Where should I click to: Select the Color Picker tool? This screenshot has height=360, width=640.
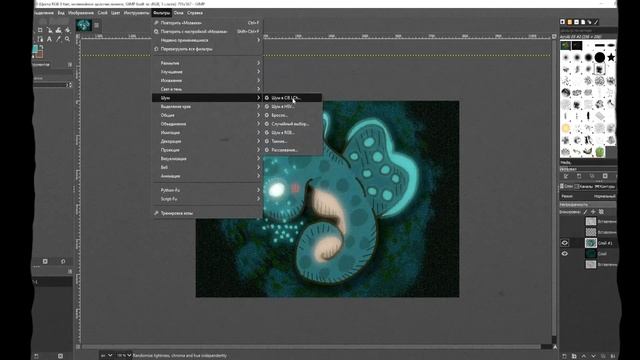58,39
